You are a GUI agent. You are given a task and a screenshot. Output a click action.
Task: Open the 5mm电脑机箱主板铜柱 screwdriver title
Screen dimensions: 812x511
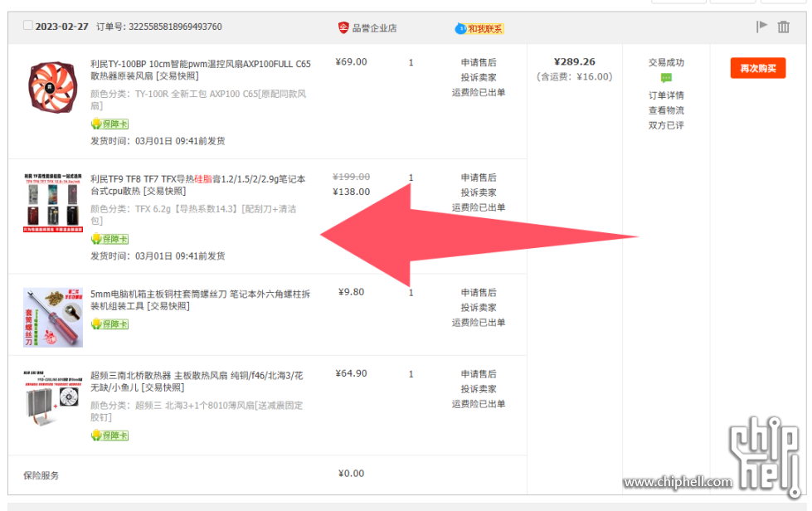pos(201,299)
